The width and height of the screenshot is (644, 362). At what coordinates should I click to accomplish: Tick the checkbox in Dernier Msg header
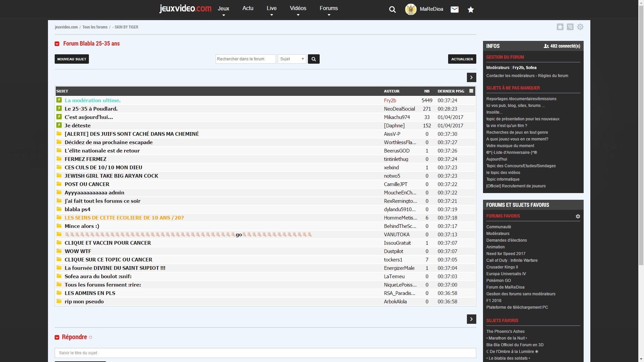coord(471,91)
